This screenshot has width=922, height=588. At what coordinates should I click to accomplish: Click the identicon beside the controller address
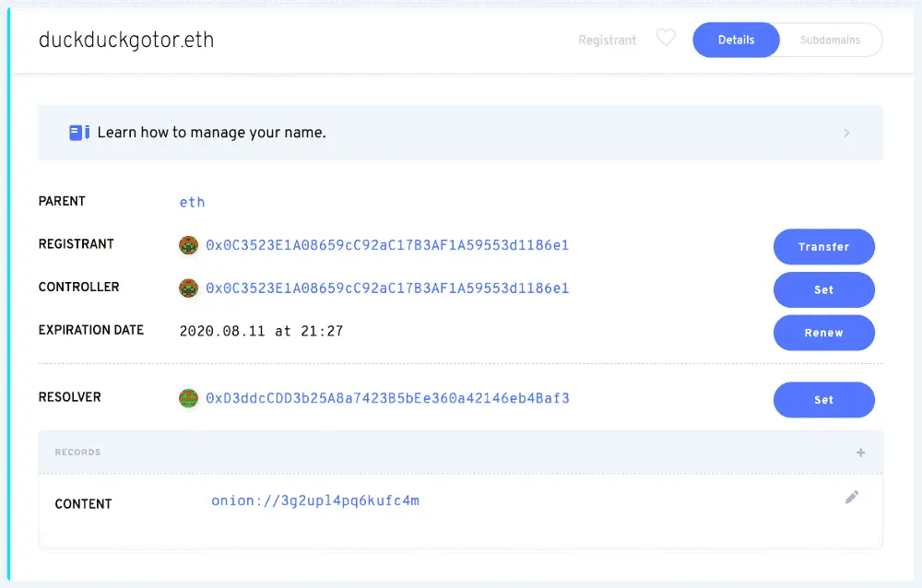[x=188, y=288]
